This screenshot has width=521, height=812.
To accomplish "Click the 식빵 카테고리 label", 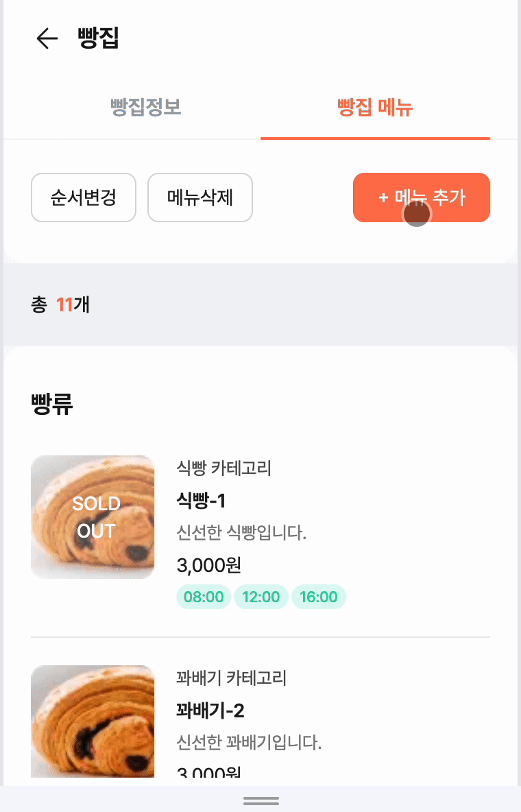I will point(223,468).
